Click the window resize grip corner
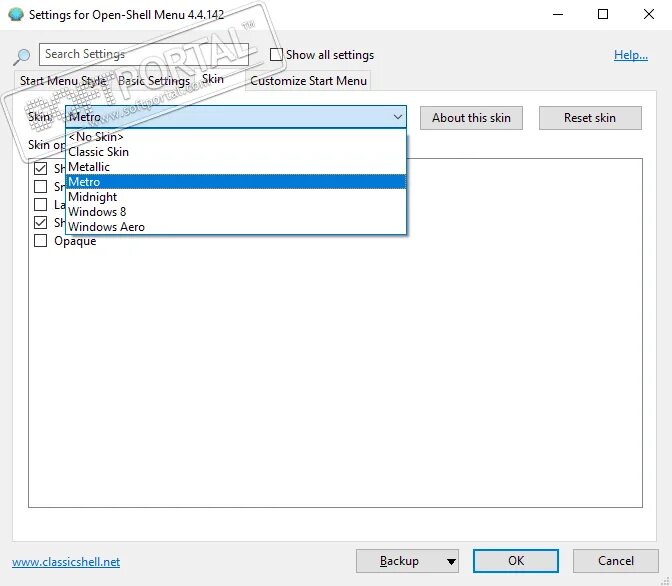 [666, 580]
